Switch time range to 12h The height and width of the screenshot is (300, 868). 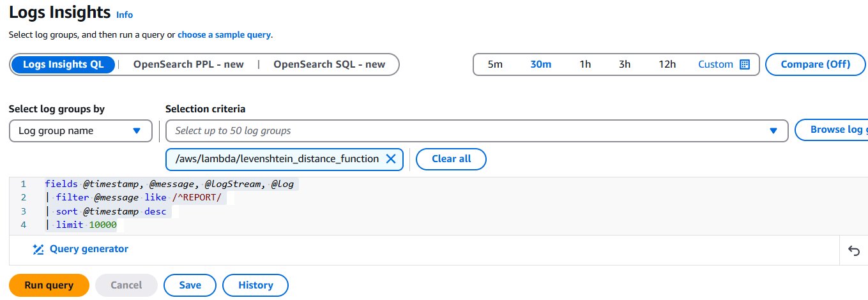667,64
